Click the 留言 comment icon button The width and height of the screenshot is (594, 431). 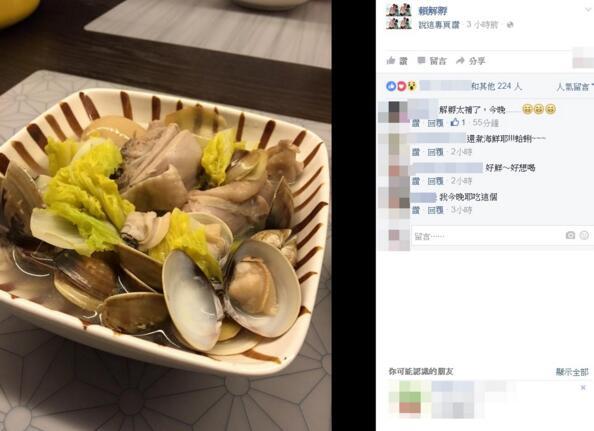coord(421,60)
